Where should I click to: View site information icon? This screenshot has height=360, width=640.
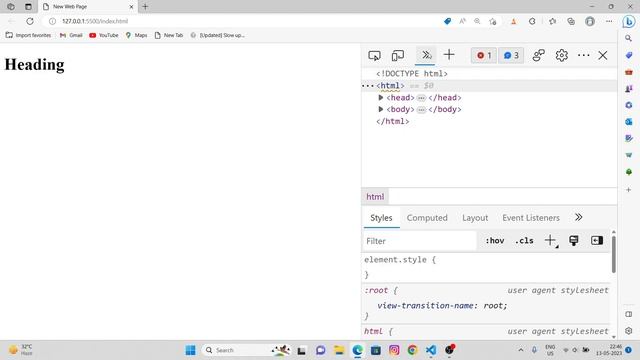(x=52, y=21)
